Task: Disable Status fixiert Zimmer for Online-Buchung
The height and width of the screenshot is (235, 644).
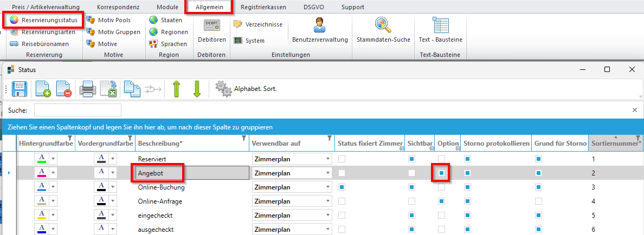Action: (x=342, y=187)
